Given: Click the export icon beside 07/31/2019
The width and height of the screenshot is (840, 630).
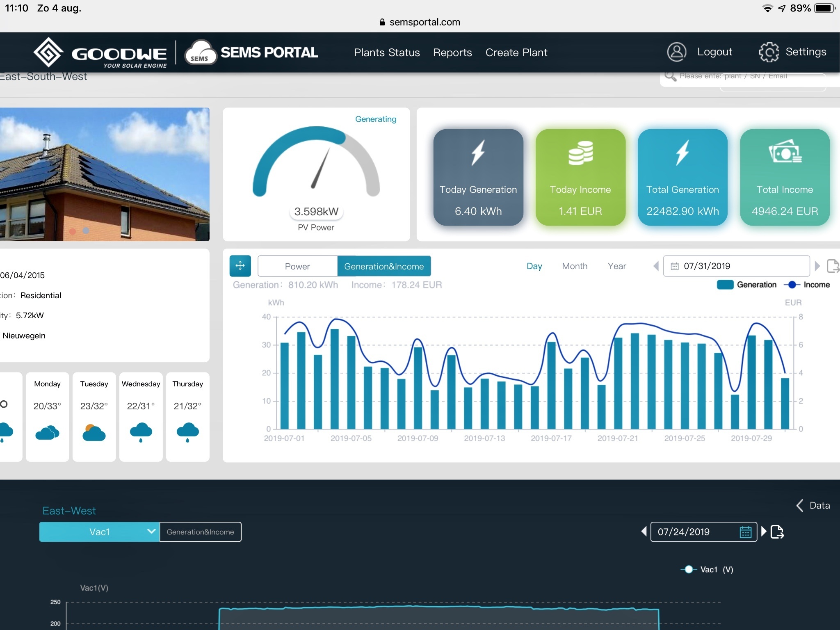Looking at the screenshot, I should pos(833,266).
